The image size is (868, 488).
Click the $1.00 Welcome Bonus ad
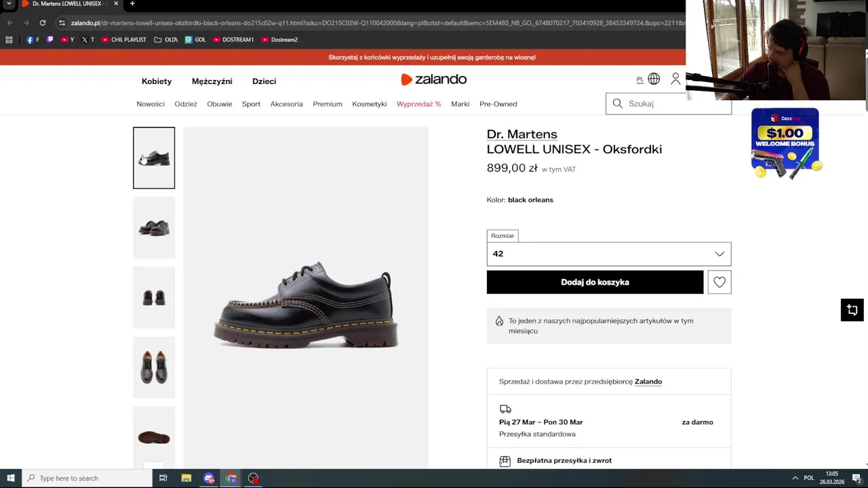pyautogui.click(x=785, y=143)
